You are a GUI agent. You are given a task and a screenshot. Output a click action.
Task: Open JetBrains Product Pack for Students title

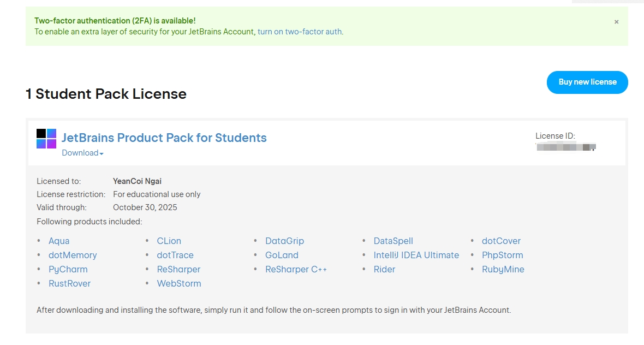click(x=164, y=138)
